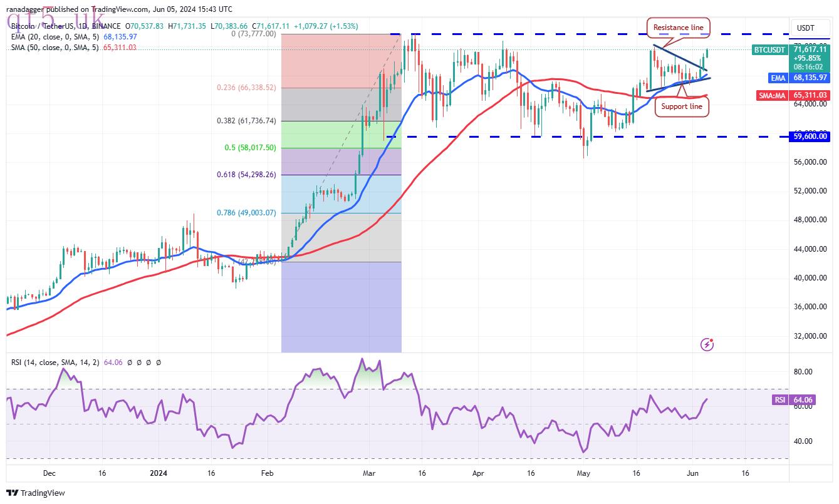Click the 48,000.00 price axis label
This screenshot has width=839, height=504.
(x=810, y=220)
